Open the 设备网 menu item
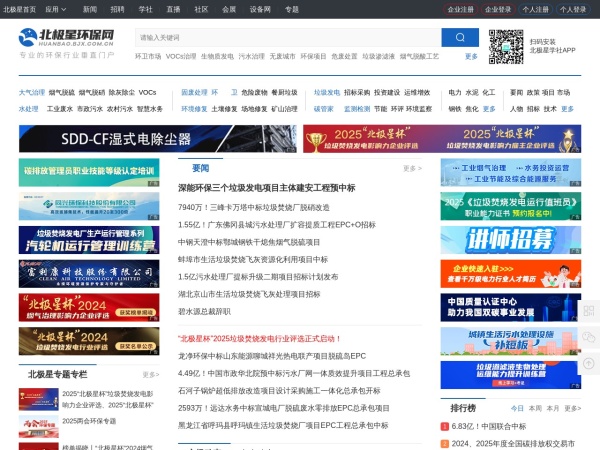600x450 pixels. (260, 9)
